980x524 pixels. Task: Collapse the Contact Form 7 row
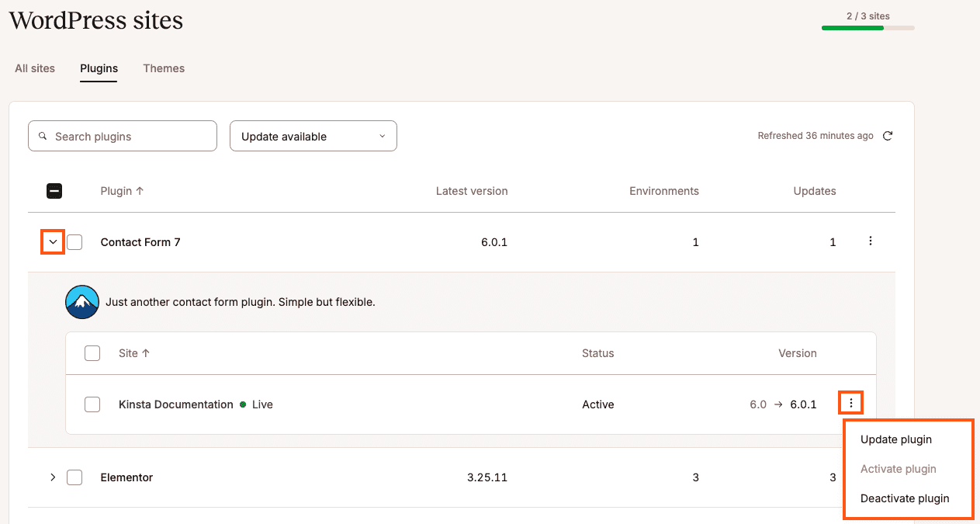click(x=53, y=242)
